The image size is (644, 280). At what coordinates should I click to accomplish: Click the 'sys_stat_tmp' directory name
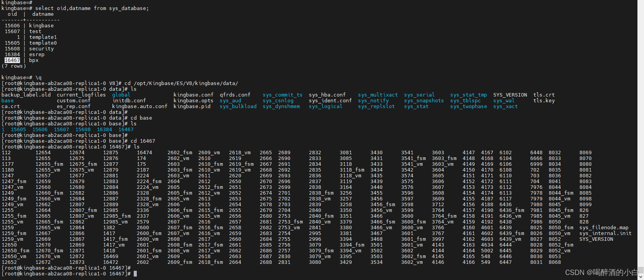coord(469,95)
